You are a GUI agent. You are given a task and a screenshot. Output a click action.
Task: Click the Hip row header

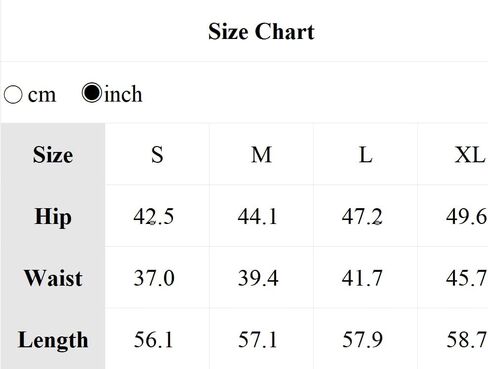tap(53, 216)
